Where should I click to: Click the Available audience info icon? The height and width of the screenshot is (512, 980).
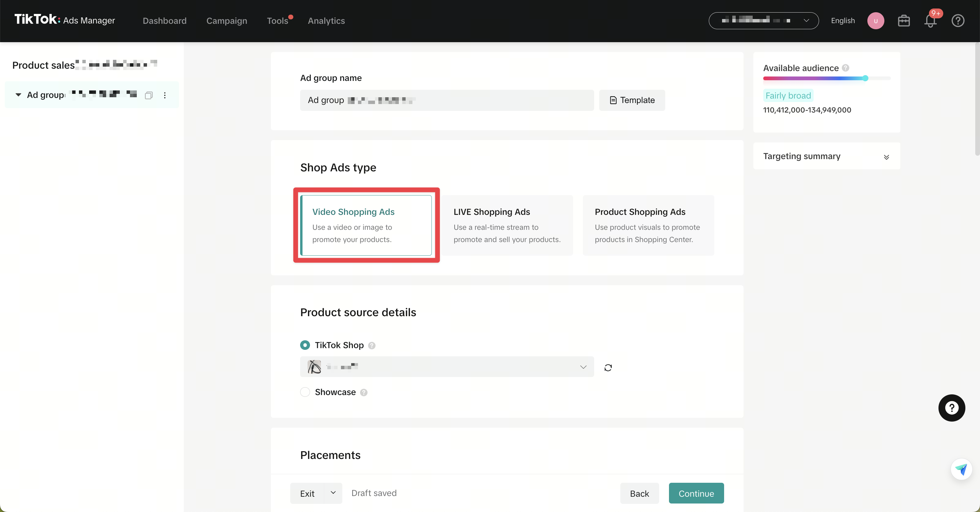[x=845, y=68]
